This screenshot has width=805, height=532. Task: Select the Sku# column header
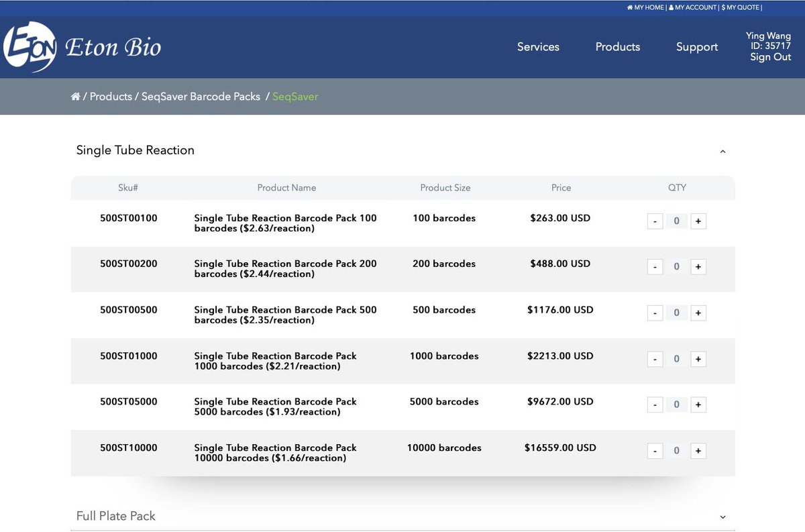click(128, 188)
